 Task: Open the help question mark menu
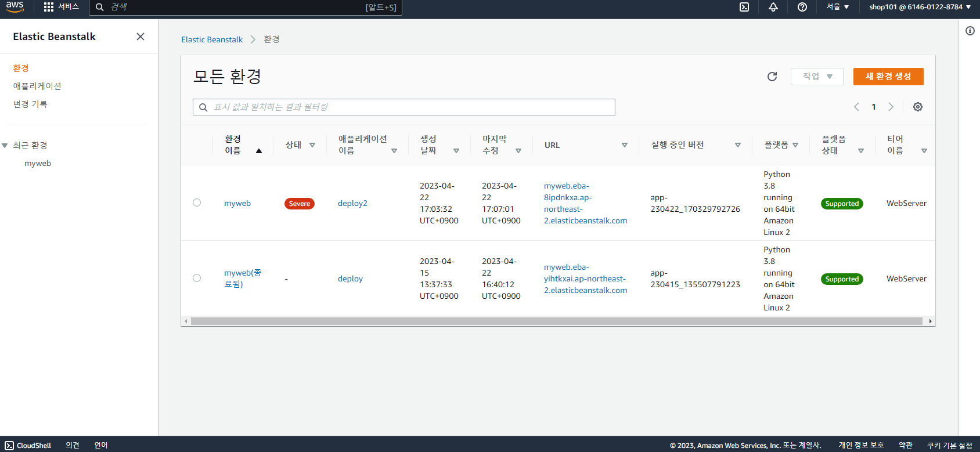(802, 7)
